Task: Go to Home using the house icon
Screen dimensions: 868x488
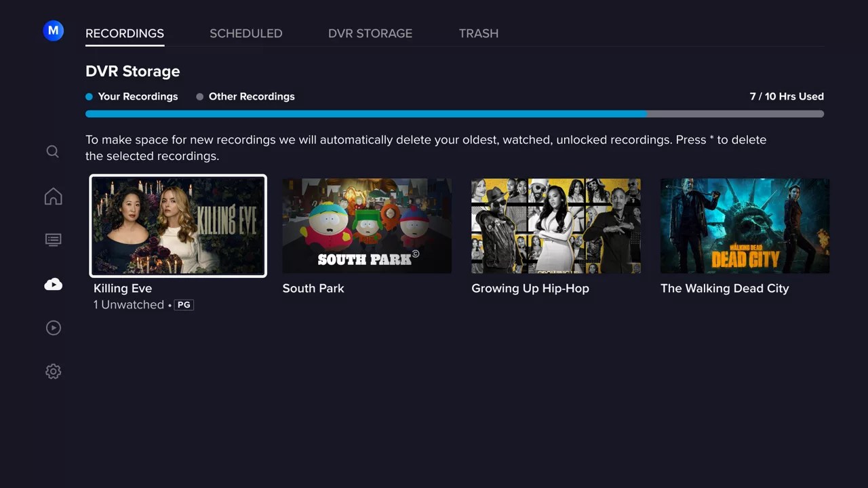Action: [53, 196]
